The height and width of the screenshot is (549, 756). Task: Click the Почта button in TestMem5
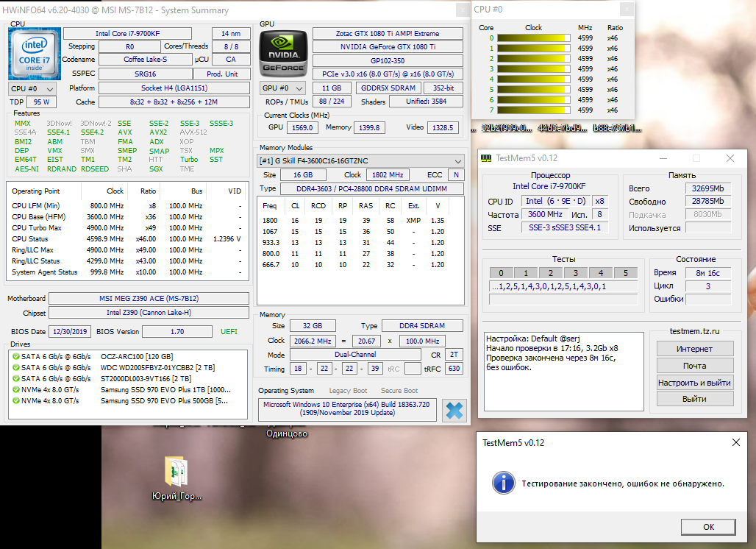tap(695, 366)
